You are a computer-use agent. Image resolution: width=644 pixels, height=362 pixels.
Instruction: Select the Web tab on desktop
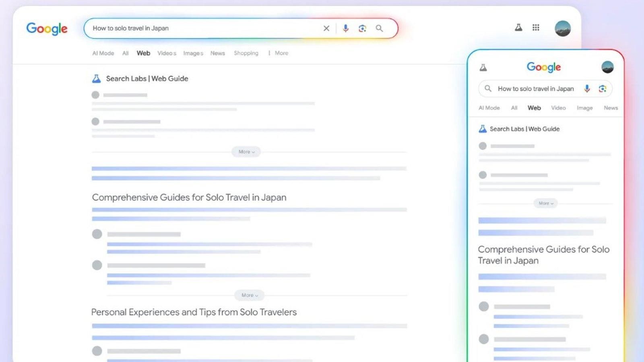tap(143, 53)
